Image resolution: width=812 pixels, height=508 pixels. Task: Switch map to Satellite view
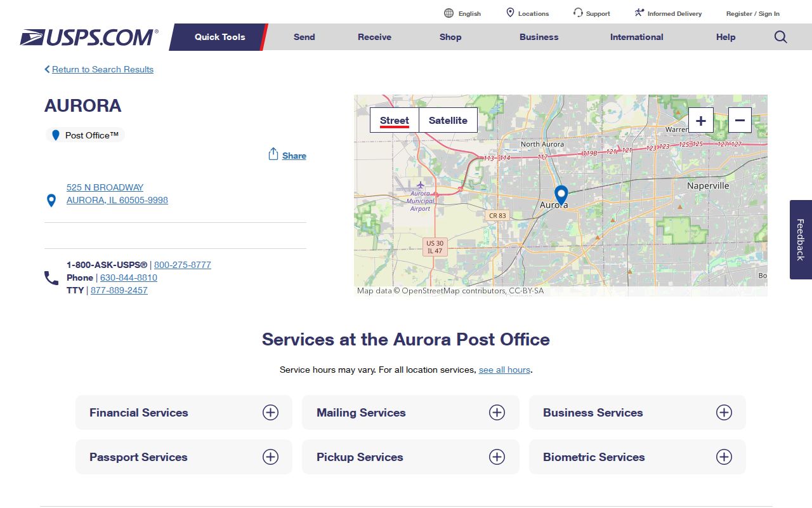(x=448, y=120)
